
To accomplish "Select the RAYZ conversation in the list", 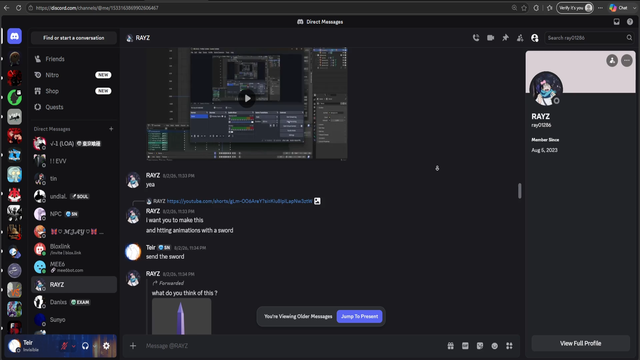I will click(x=74, y=284).
